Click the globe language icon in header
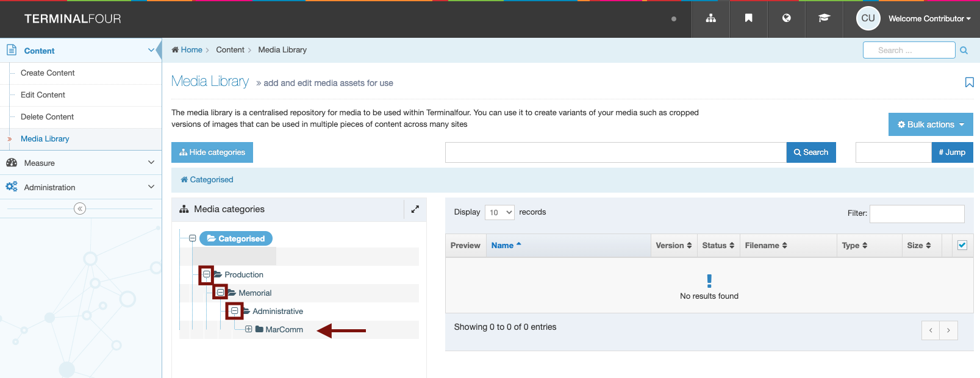 pos(787,18)
